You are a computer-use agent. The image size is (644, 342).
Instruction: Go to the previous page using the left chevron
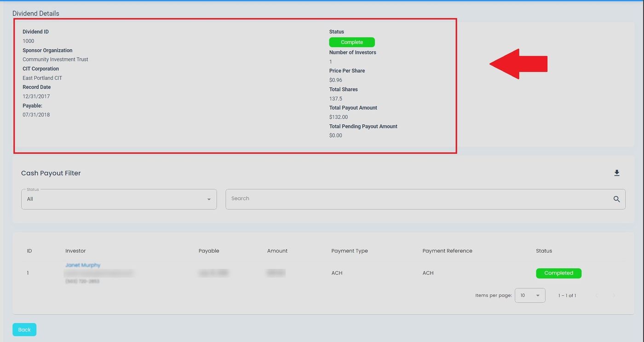pyautogui.click(x=597, y=296)
